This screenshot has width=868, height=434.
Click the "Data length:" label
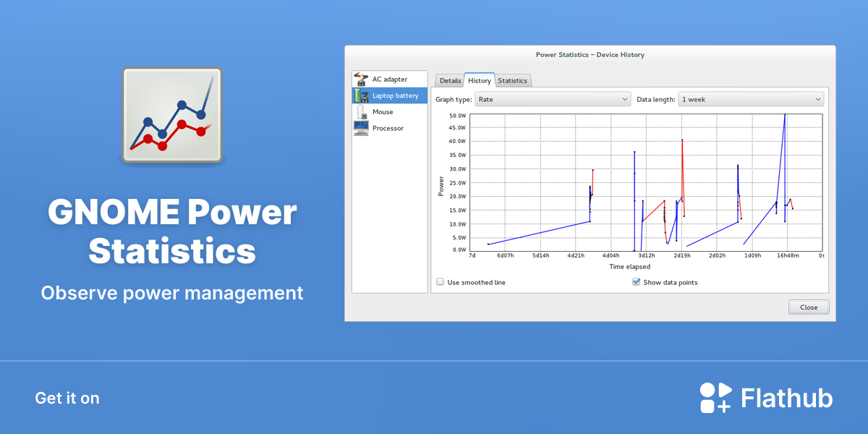point(656,99)
